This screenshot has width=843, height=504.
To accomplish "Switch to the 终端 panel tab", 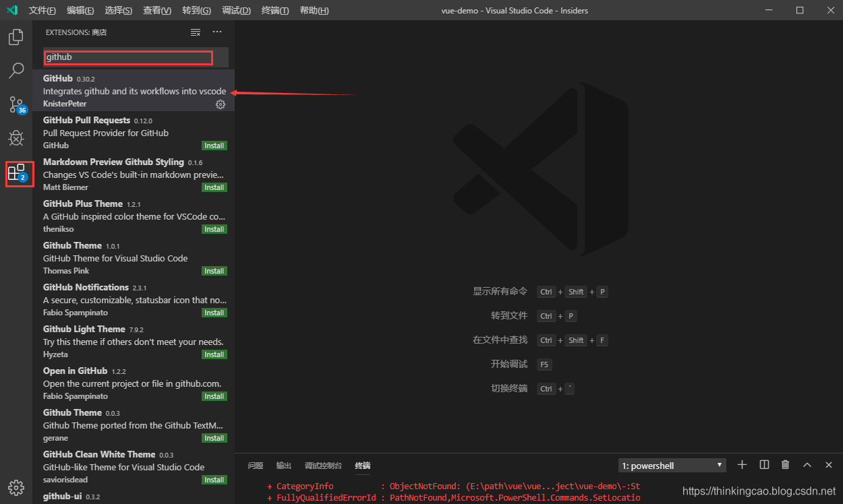I will tap(363, 466).
